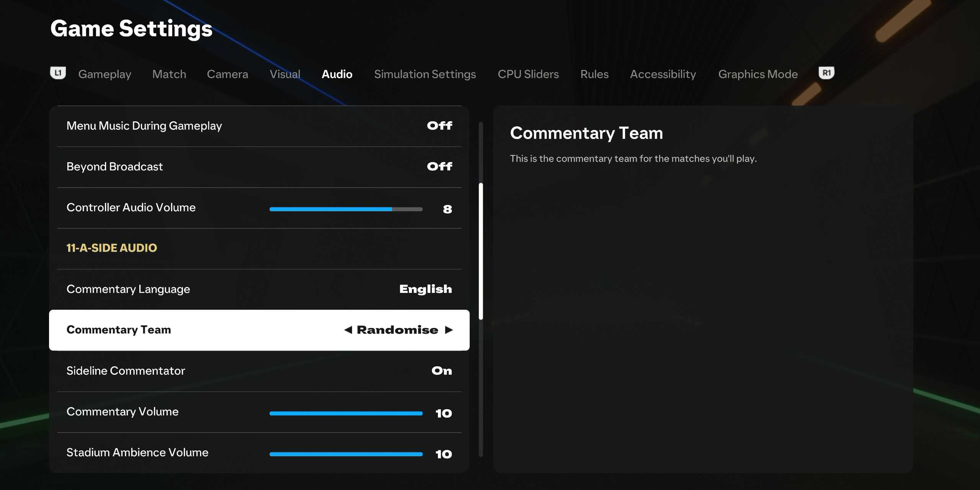Select the Audio tab
This screenshot has height=490, width=980.
[x=337, y=74]
